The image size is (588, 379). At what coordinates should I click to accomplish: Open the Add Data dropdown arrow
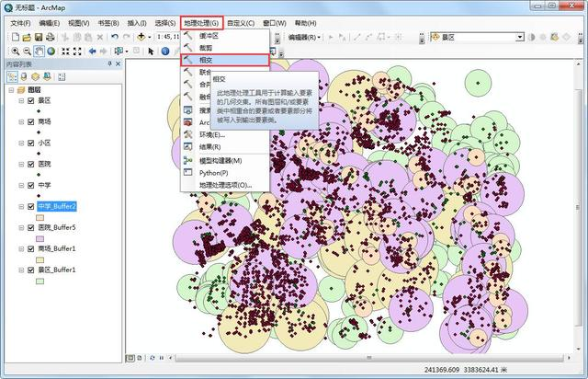[x=149, y=37]
